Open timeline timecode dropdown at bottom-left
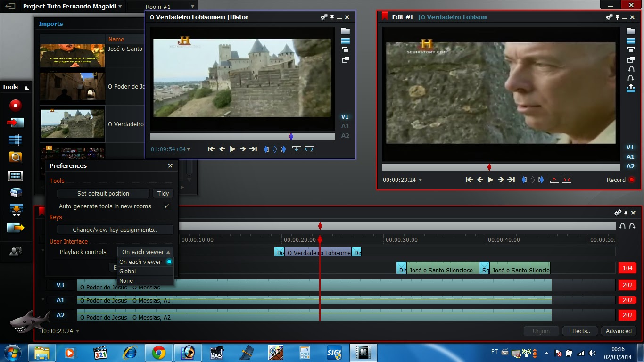Screen dimensions: 644x362 point(59,331)
